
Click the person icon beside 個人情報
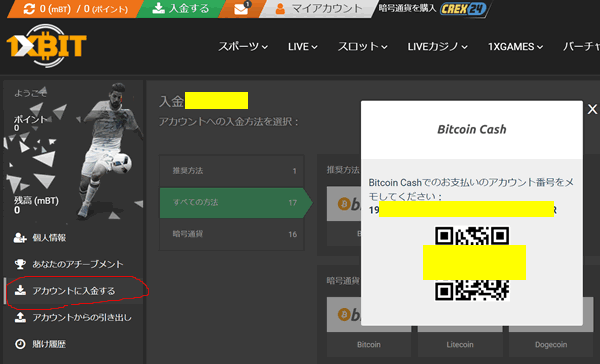[x=20, y=238]
